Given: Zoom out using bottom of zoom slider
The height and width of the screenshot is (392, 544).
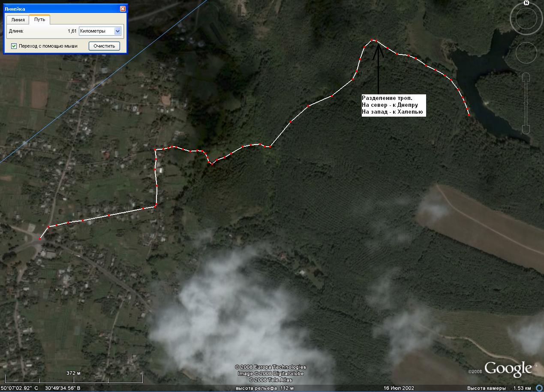Looking at the screenshot, I should pyautogui.click(x=526, y=130).
